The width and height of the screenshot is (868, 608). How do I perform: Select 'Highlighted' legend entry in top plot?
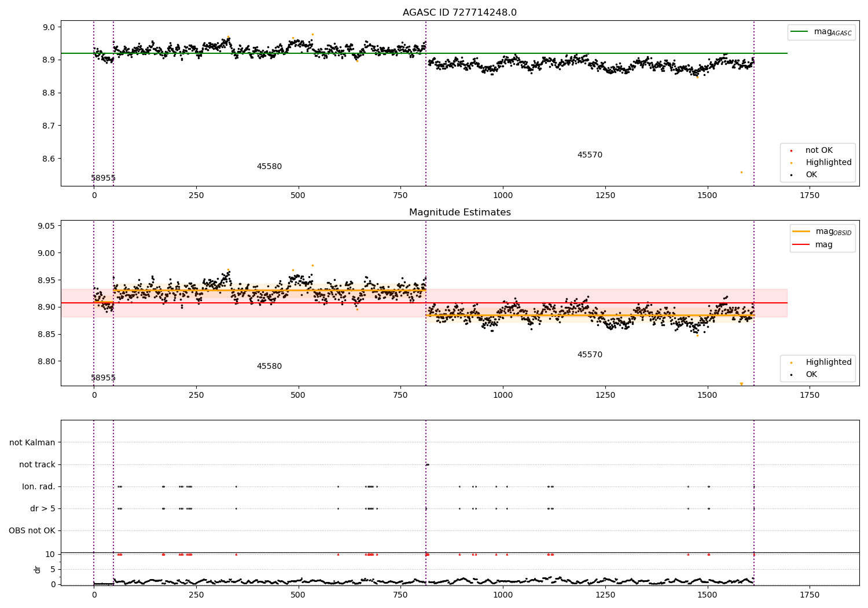829,163
